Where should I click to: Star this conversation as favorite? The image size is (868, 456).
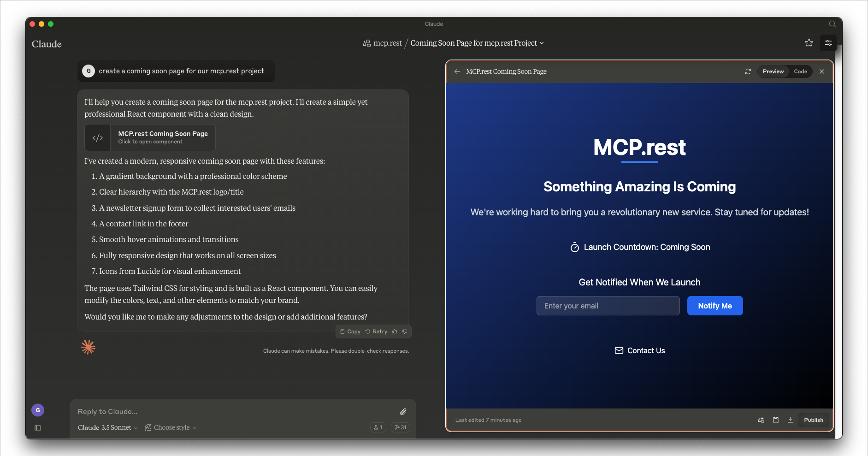tap(809, 42)
